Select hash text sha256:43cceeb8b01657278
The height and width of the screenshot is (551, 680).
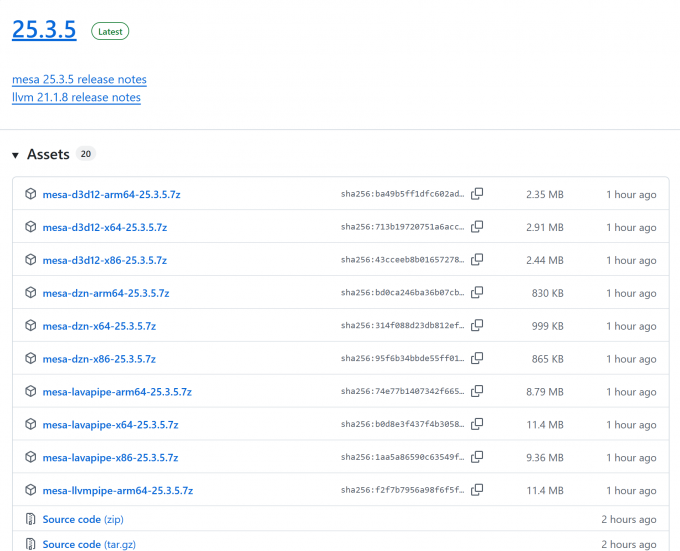click(402, 260)
